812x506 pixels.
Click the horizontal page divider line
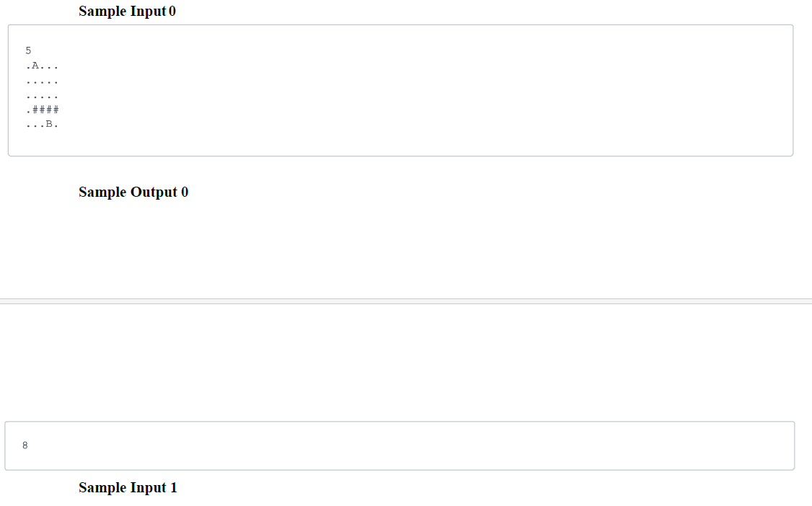click(x=406, y=301)
